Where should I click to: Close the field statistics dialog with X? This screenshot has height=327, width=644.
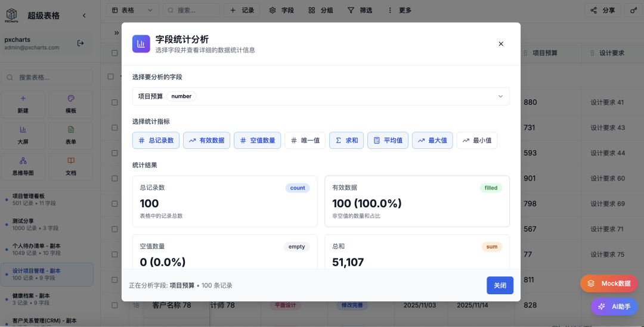[x=501, y=44]
